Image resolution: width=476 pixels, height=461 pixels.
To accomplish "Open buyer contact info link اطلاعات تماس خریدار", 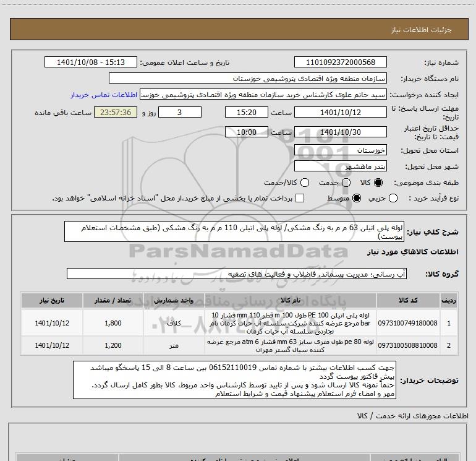I will click(x=104, y=95).
